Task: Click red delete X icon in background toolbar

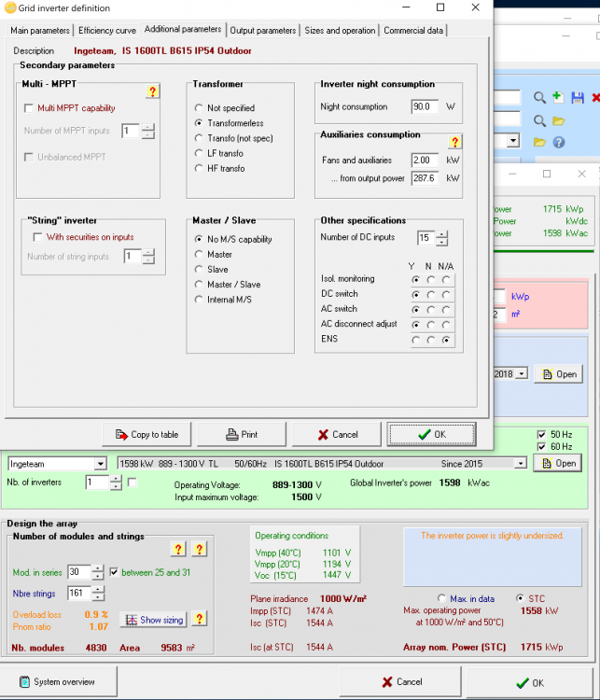Action: [x=595, y=97]
